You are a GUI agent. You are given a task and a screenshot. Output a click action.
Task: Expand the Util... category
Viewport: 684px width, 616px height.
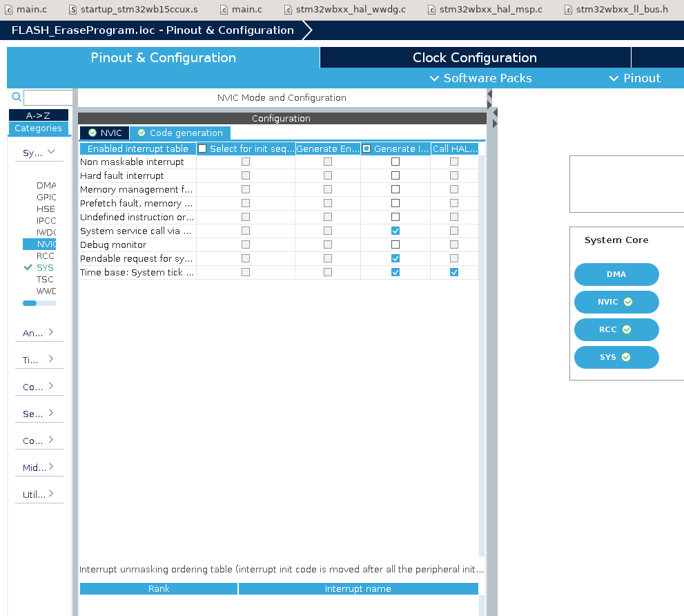39,494
